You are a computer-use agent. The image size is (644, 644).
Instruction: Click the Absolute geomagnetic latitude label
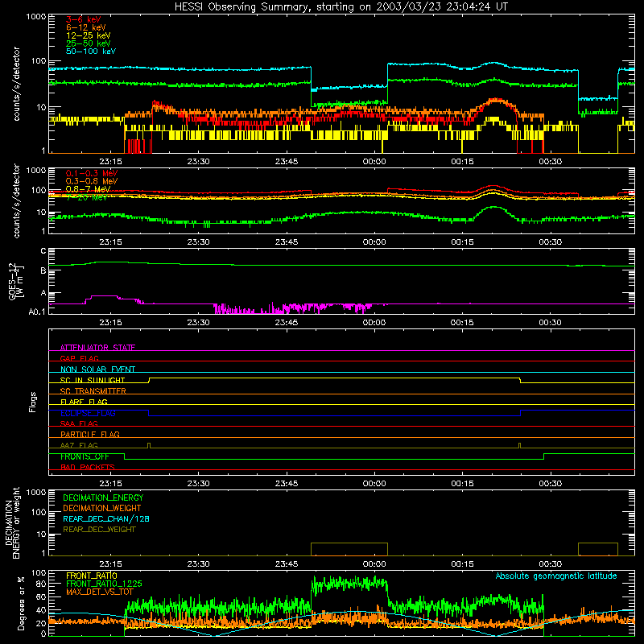(x=556, y=576)
